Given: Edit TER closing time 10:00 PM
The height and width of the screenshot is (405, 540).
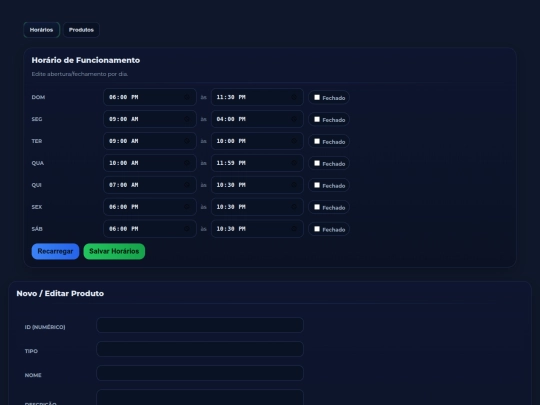Looking at the screenshot, I should [x=257, y=141].
